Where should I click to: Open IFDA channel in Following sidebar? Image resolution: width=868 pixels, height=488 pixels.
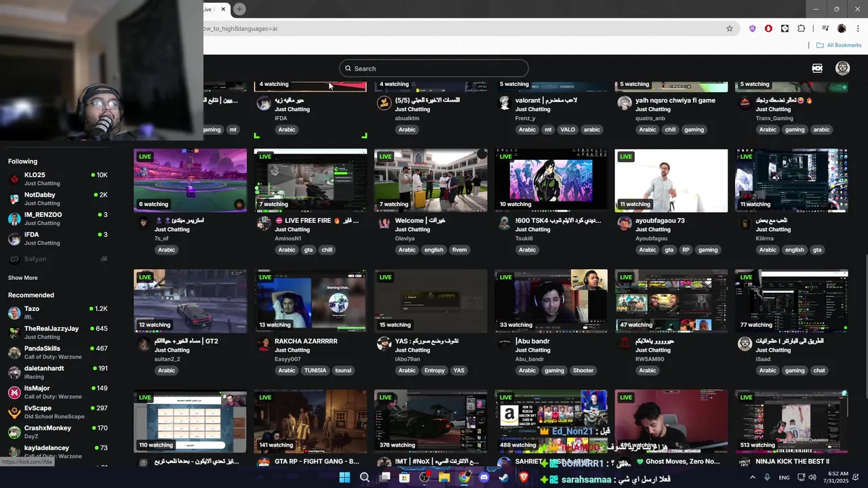[58, 239]
